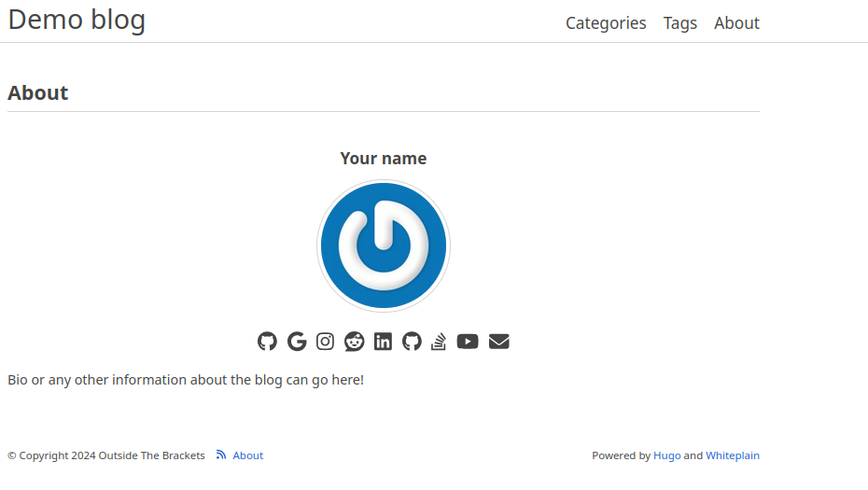The image size is (868, 490).
Task: Click the RSS feed icon in footer
Action: coord(221,455)
